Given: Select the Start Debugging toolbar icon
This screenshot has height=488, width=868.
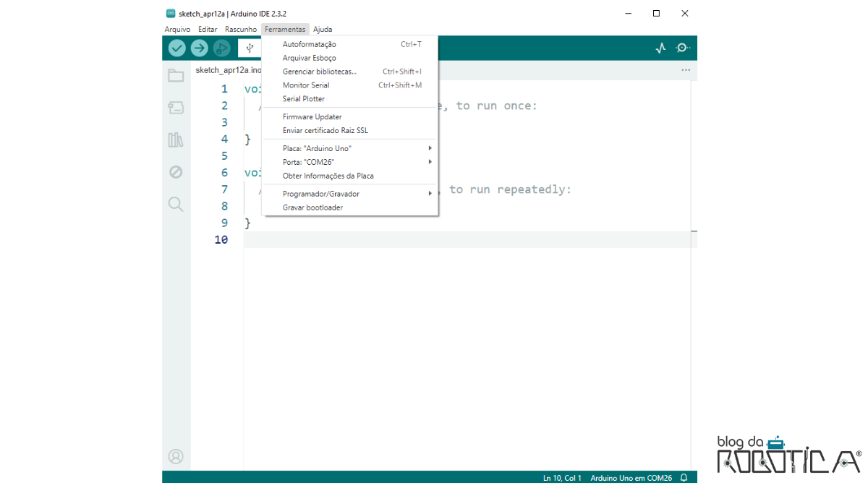Looking at the screenshot, I should [221, 48].
